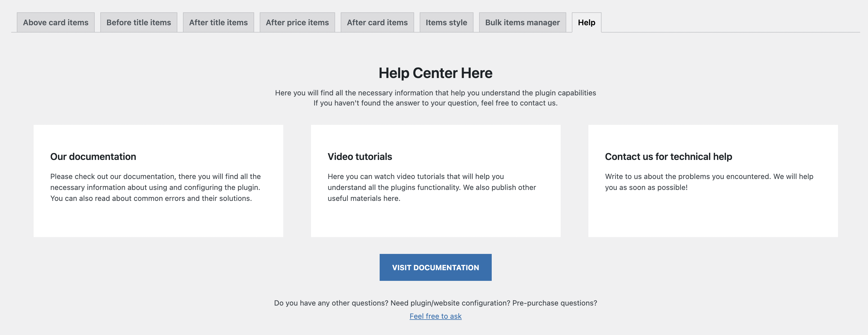Switch to Before title items tab
The image size is (868, 335).
click(138, 23)
